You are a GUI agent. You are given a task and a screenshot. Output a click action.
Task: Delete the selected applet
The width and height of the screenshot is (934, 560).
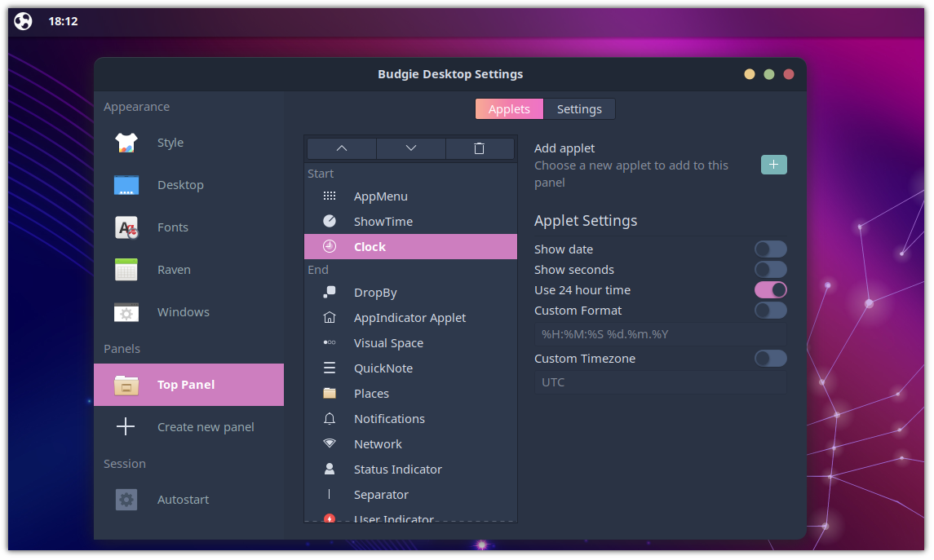(x=480, y=148)
